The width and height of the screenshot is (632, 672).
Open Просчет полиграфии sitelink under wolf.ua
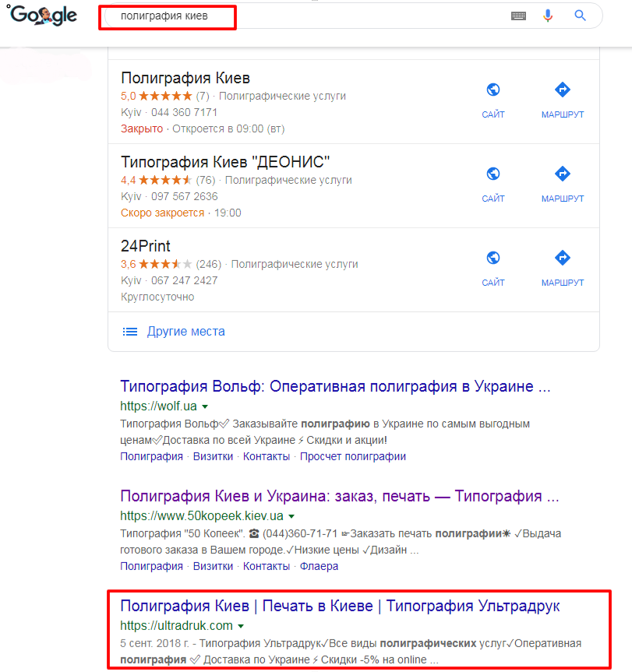click(x=352, y=456)
